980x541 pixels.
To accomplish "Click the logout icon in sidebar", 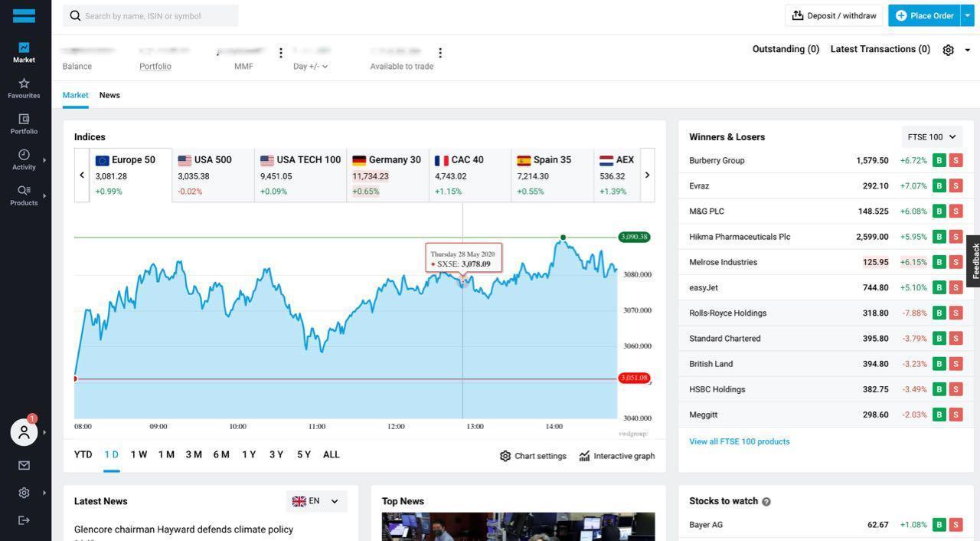I will [24, 520].
